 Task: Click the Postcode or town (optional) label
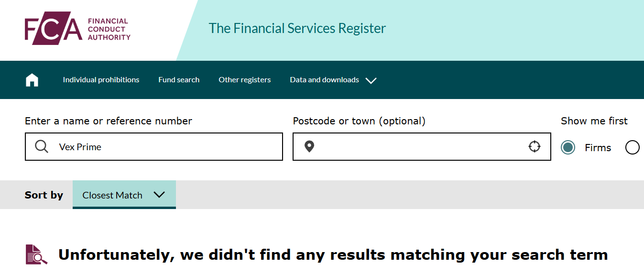pyautogui.click(x=359, y=121)
